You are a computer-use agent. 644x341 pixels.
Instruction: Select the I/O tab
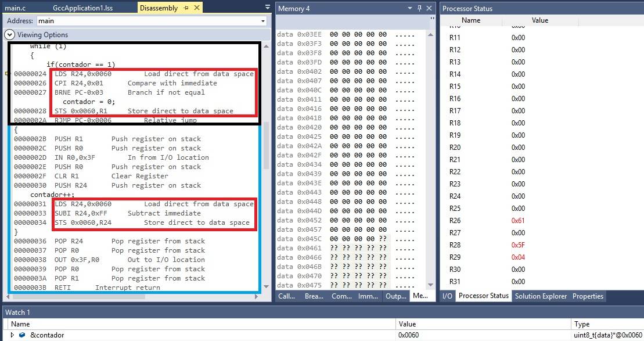447,296
